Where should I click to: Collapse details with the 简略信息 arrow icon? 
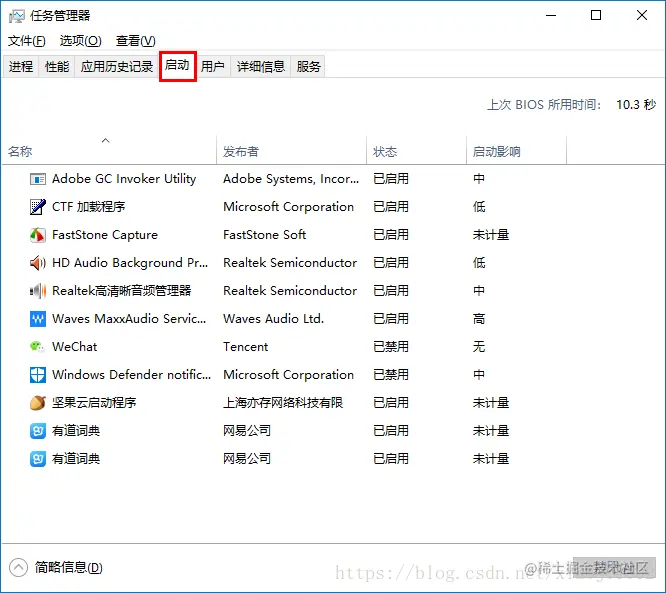click(x=18, y=568)
